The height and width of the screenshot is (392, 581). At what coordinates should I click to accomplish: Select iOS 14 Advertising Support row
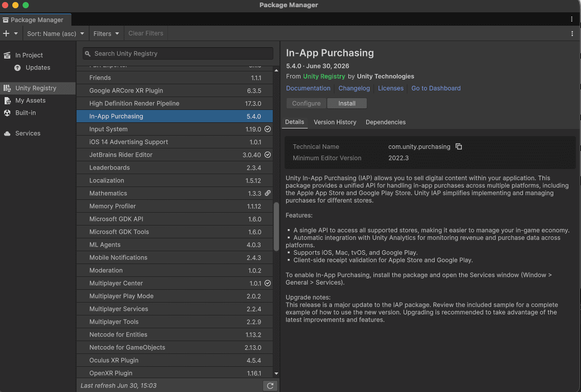click(x=175, y=142)
